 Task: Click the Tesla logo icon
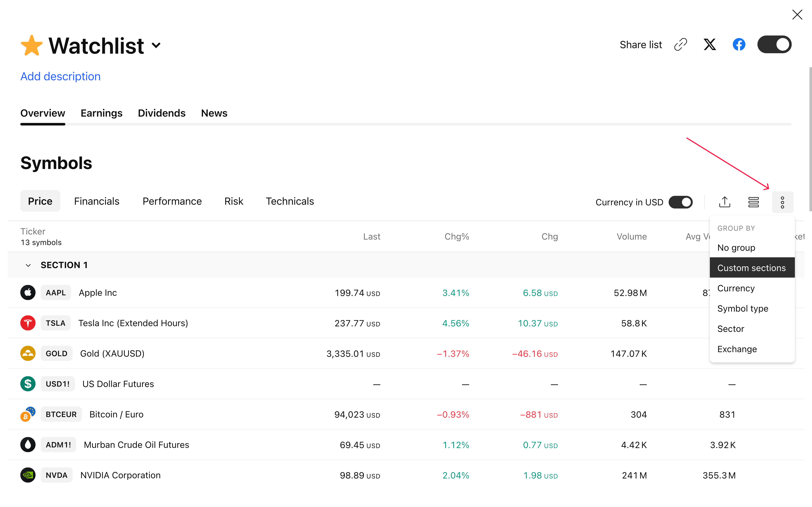point(28,323)
